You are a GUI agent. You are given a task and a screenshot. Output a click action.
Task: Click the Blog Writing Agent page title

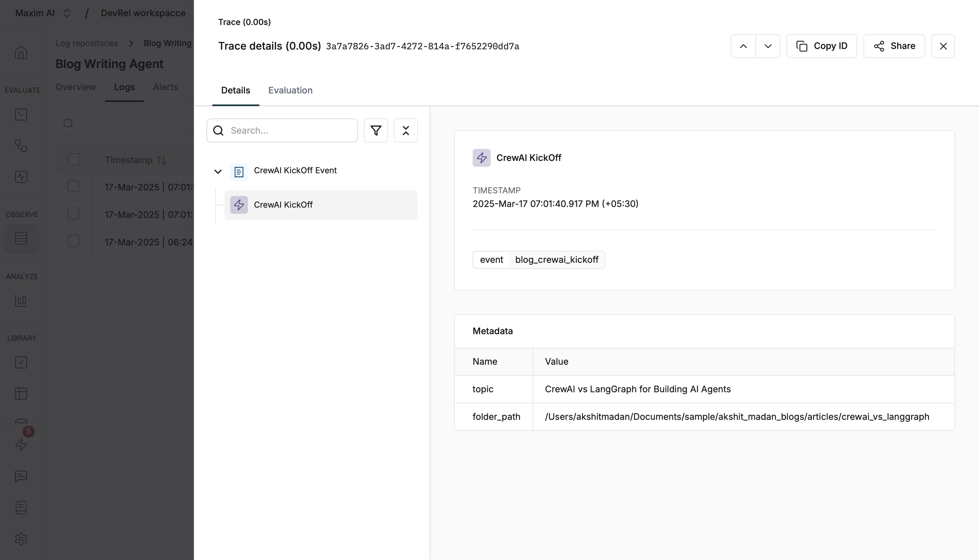point(109,64)
